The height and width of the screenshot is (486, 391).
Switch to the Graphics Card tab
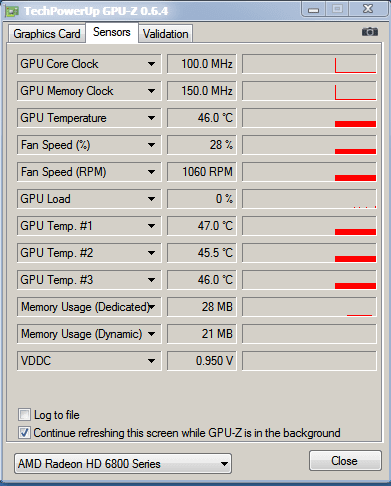pyautogui.click(x=47, y=34)
